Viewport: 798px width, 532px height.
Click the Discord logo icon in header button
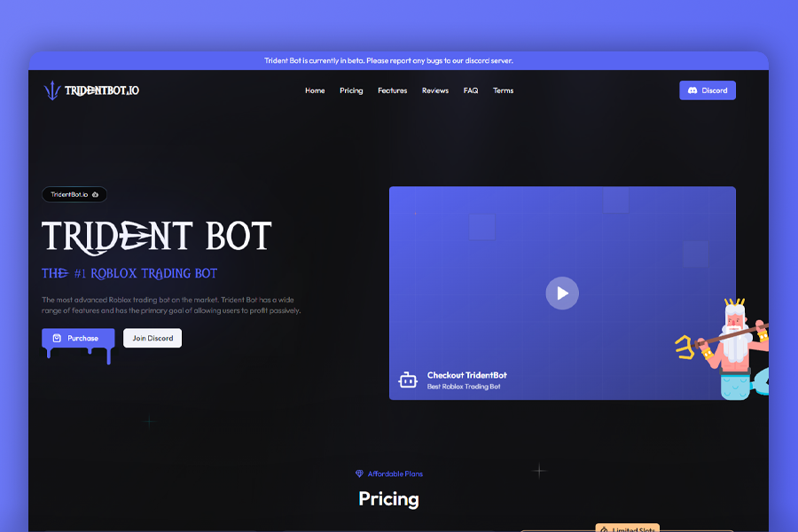coord(692,90)
